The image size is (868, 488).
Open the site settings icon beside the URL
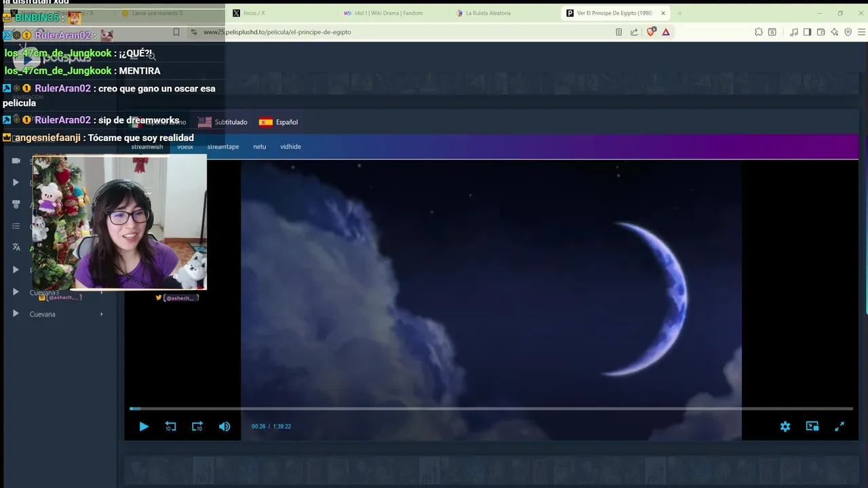click(x=194, y=32)
